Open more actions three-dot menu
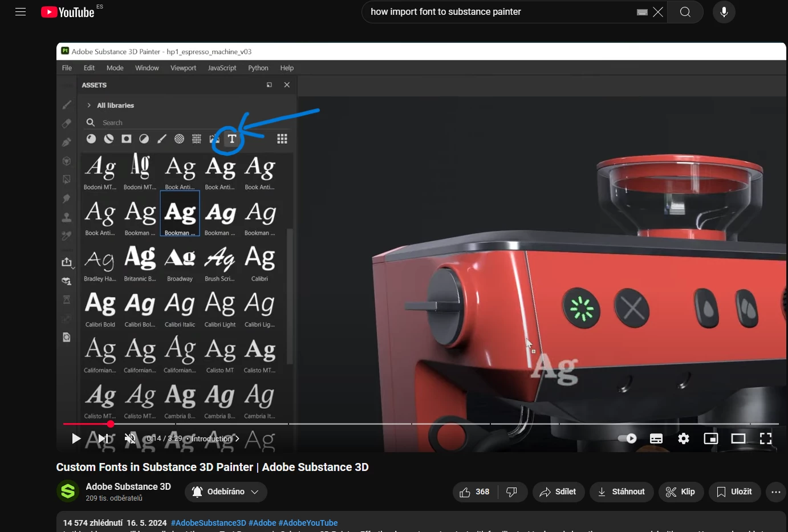 [776, 492]
